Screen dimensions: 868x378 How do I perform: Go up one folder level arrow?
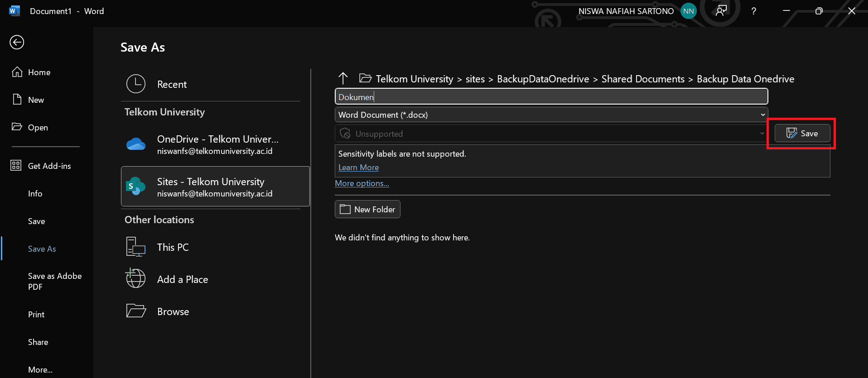[343, 78]
